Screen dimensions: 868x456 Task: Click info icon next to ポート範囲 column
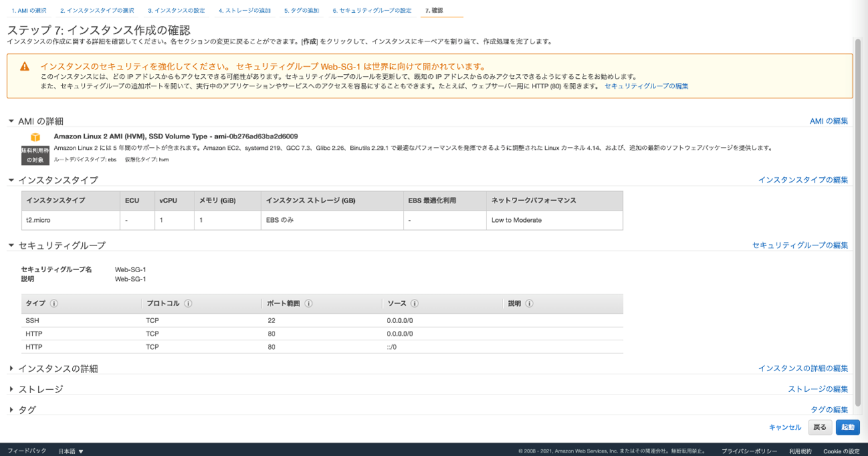[x=309, y=304]
